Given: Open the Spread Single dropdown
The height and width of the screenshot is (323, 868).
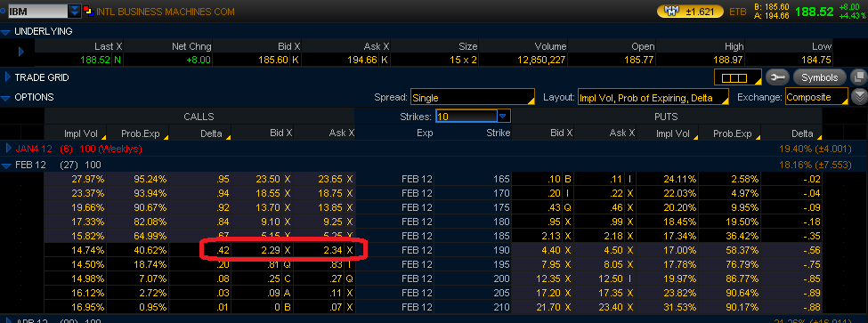Looking at the screenshot, I should pyautogui.click(x=472, y=97).
